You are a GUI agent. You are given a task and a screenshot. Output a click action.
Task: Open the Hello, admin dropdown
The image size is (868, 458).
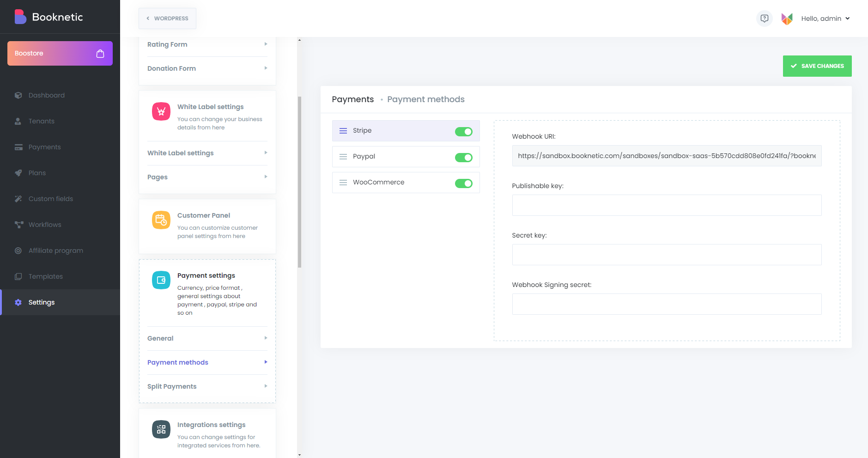click(826, 18)
